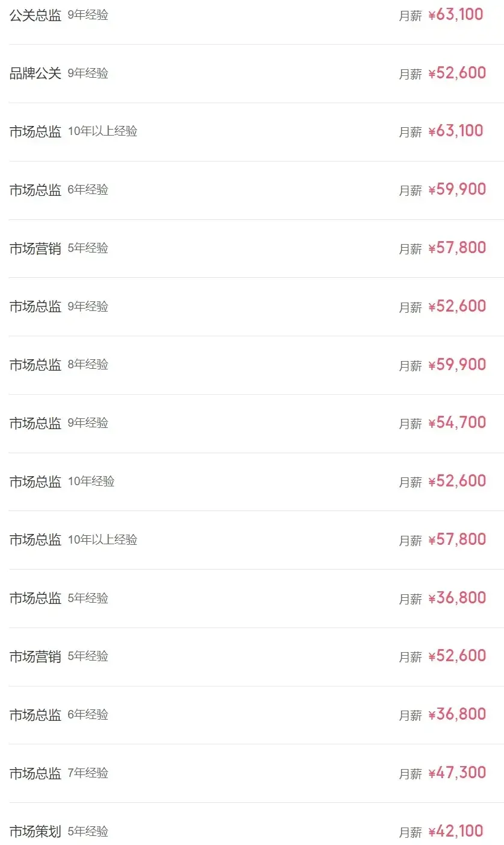Click the ¥47,300 salary amount
The image size is (504, 845).
click(x=457, y=773)
